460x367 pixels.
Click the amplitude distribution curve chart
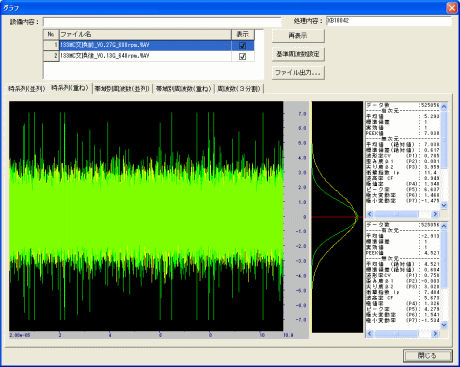337,217
